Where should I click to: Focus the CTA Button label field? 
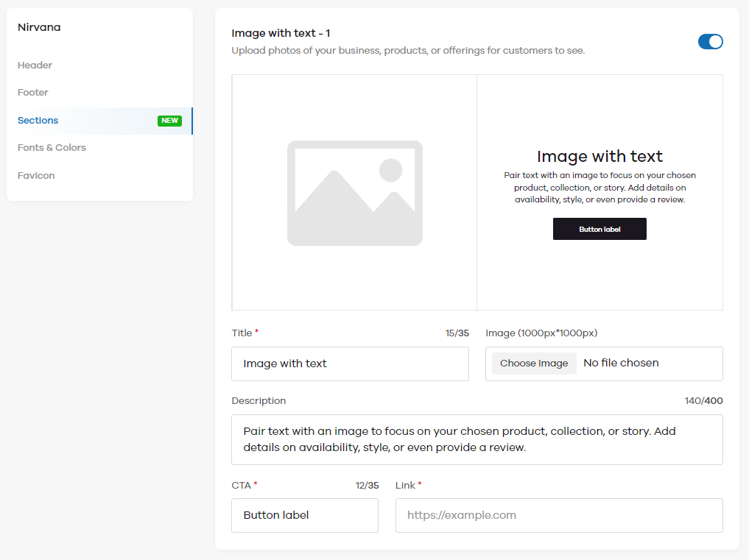[x=305, y=516]
